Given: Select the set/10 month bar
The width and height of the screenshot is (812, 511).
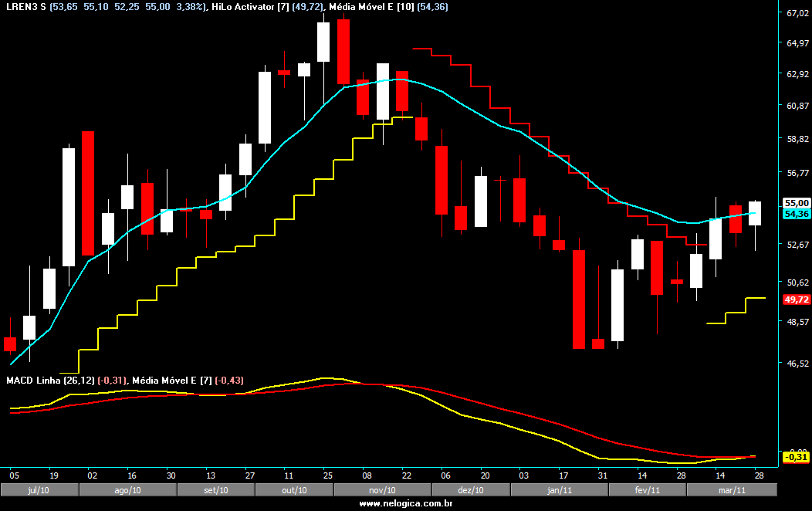Looking at the screenshot, I should pyautogui.click(x=216, y=490).
